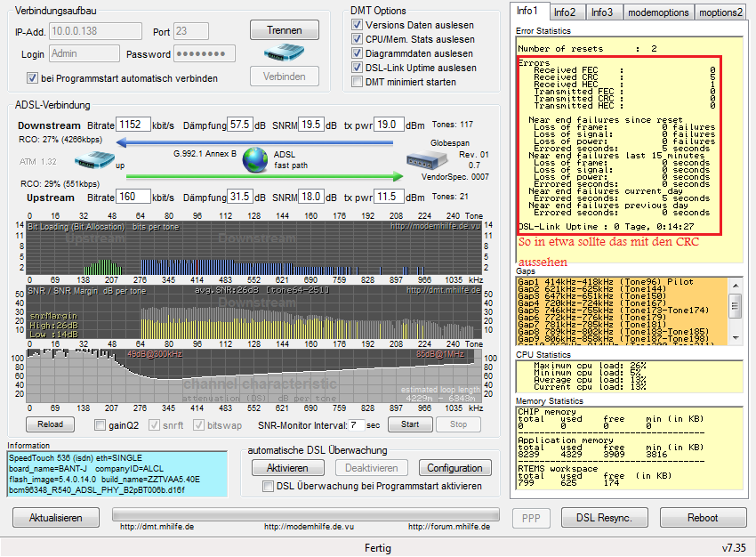Enable 'DMT minimiert starten' option
Image resolution: width=756 pixels, height=557 pixels.
coord(358,82)
